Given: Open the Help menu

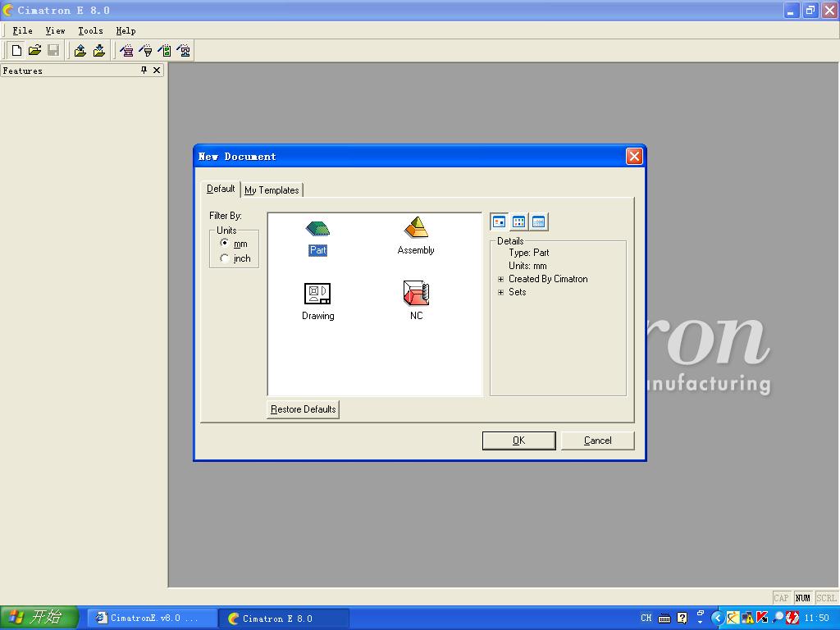Looking at the screenshot, I should (x=126, y=30).
